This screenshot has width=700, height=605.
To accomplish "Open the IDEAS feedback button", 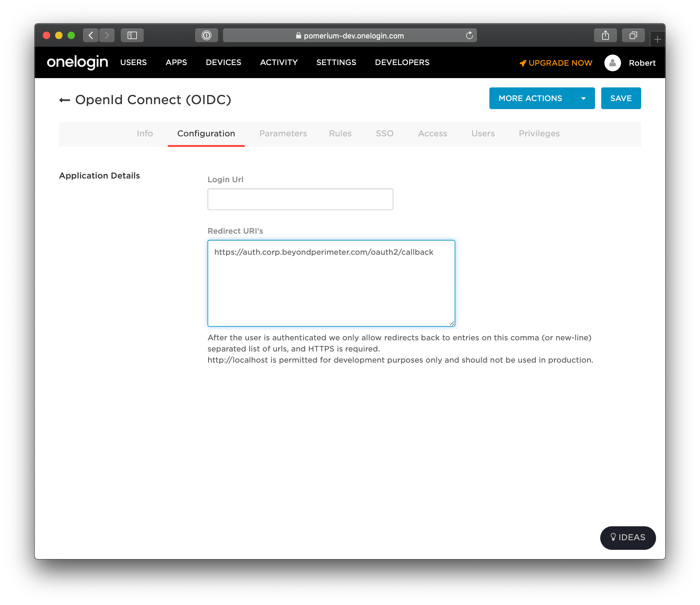I will point(628,538).
